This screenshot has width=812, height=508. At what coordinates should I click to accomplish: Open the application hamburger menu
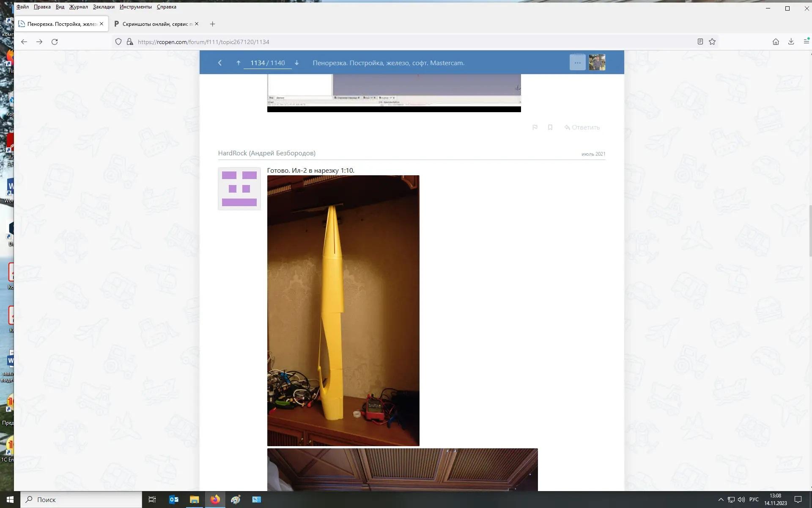tap(806, 41)
